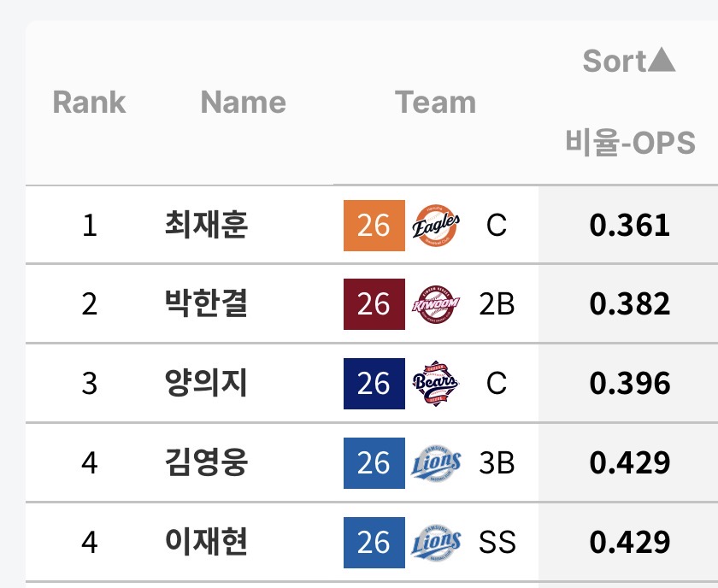Click the Lions logo in 김영웅's row
This screenshot has width=718, height=588.
pos(436,463)
